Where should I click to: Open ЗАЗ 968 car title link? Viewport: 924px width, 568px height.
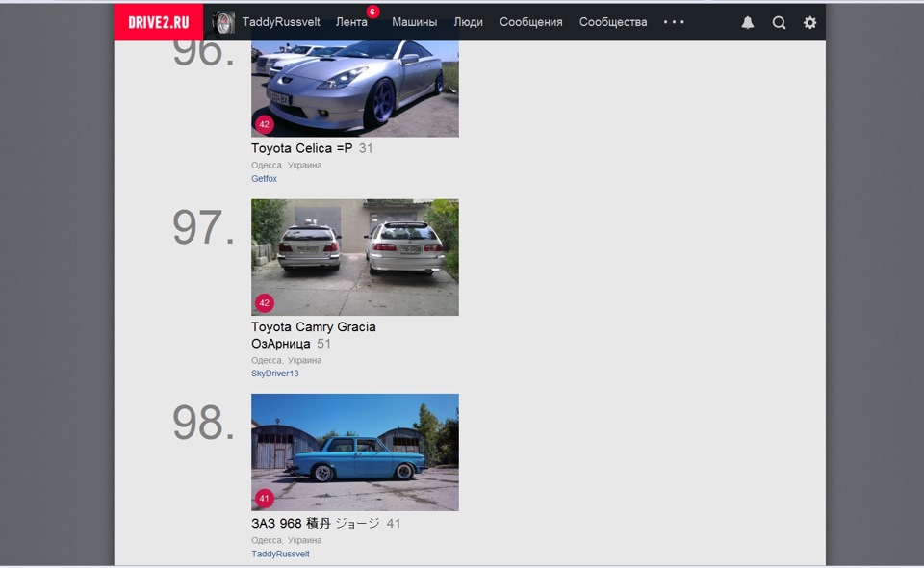(316, 523)
